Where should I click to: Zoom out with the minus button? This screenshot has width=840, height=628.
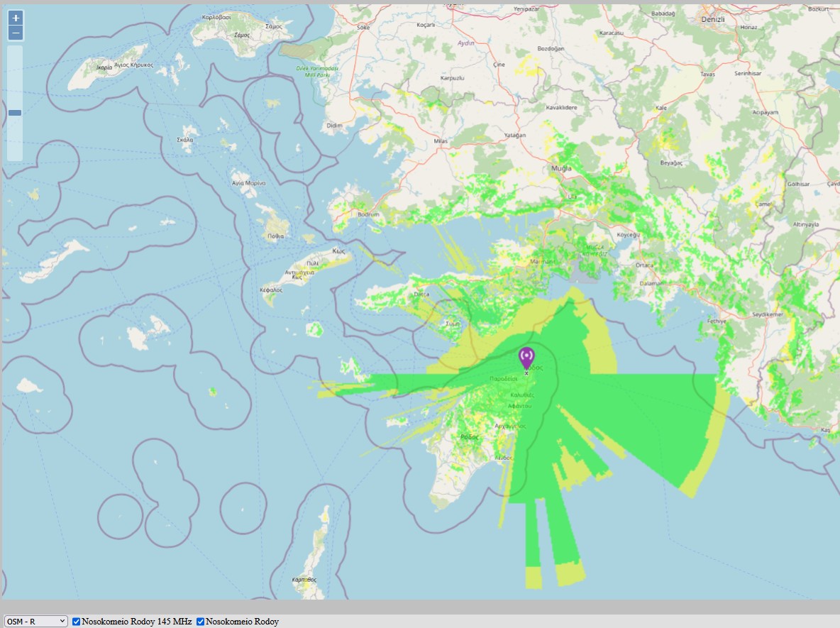click(16, 33)
